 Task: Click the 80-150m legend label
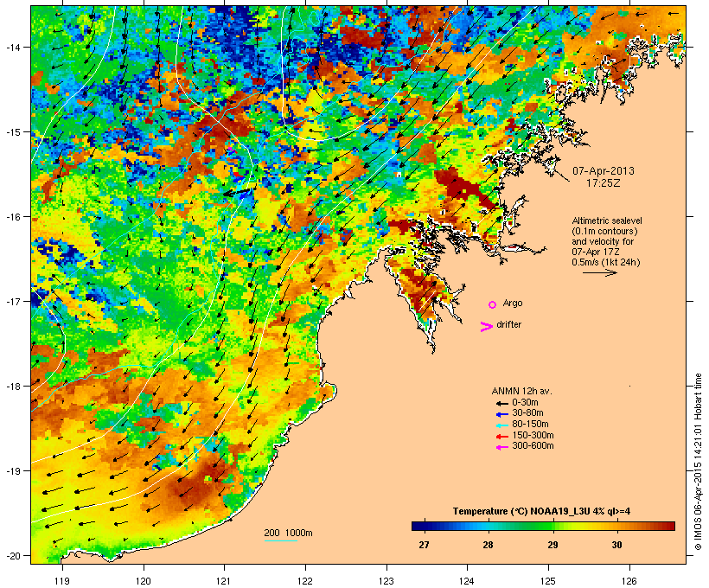click(x=530, y=425)
